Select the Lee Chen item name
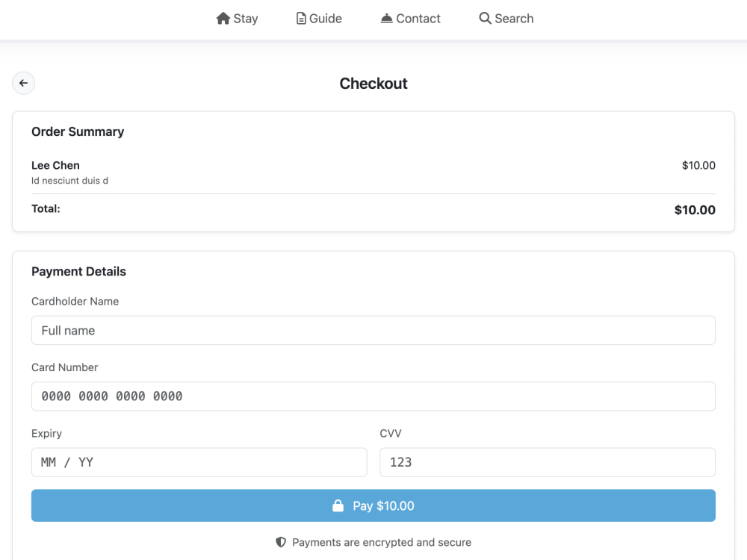 tap(55, 165)
